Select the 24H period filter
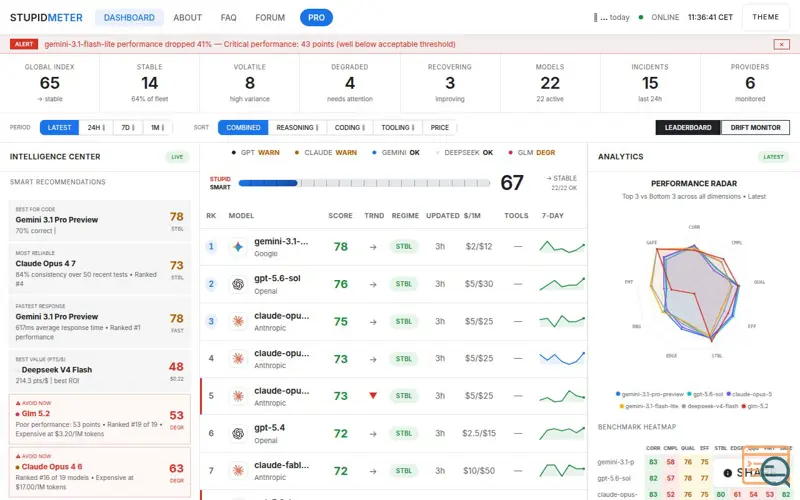This screenshot has height=500, width=800. click(x=96, y=128)
